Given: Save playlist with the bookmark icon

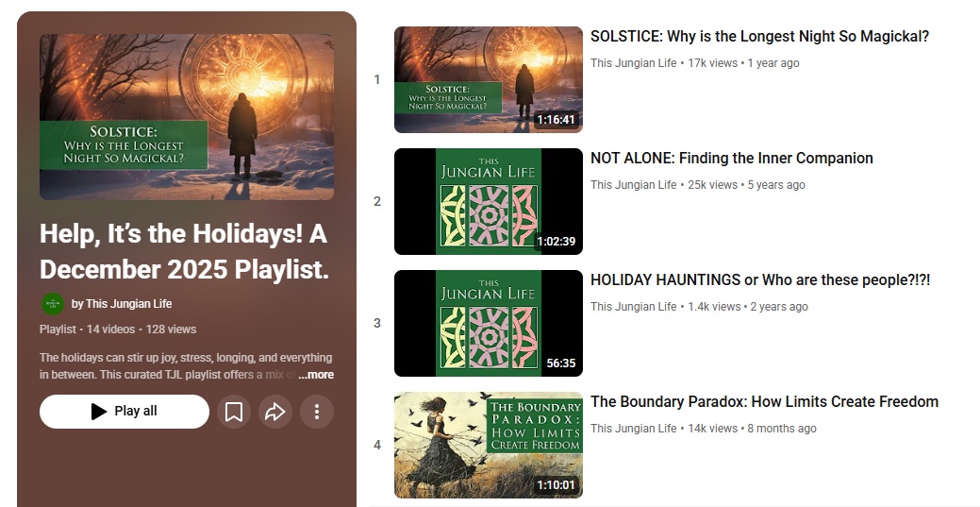Looking at the screenshot, I should tap(234, 412).
